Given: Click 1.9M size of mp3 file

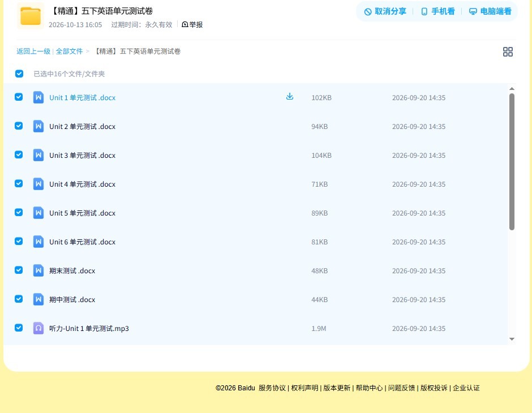Looking at the screenshot, I should 319,328.
